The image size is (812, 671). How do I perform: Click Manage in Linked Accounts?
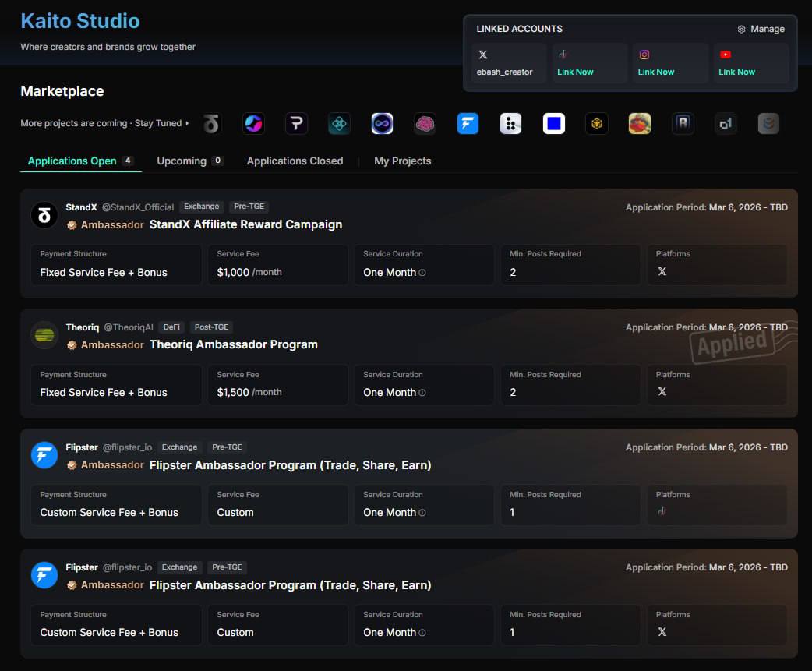761,29
